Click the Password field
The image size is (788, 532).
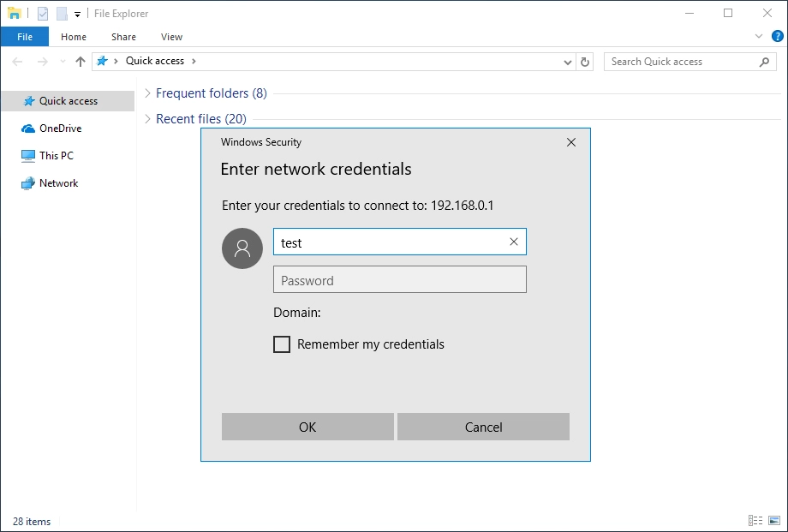click(x=400, y=279)
